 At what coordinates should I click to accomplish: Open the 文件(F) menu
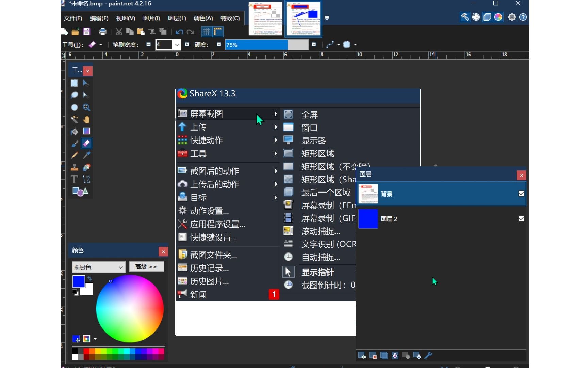point(73,18)
